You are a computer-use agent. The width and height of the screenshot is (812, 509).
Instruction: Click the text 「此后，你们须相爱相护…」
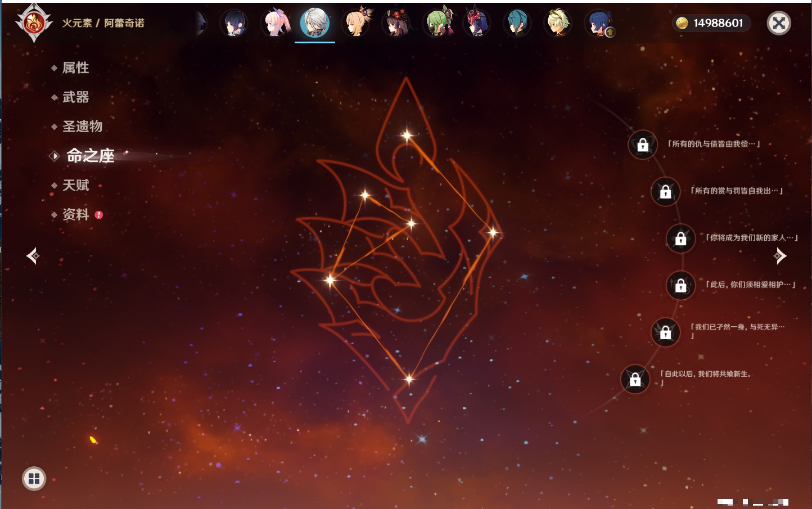tap(751, 285)
